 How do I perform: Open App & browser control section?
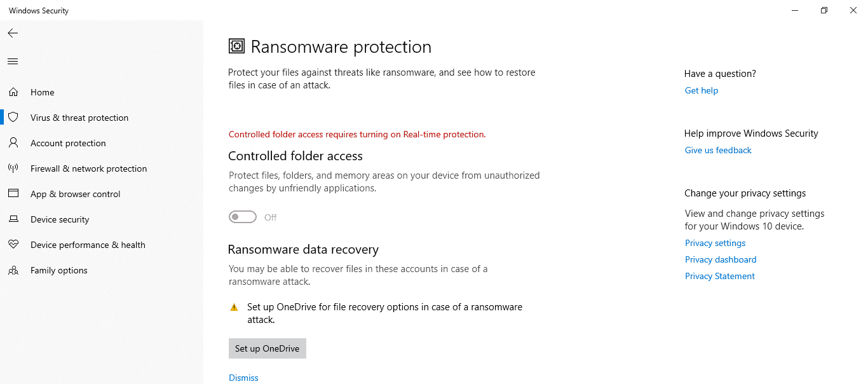coord(76,193)
